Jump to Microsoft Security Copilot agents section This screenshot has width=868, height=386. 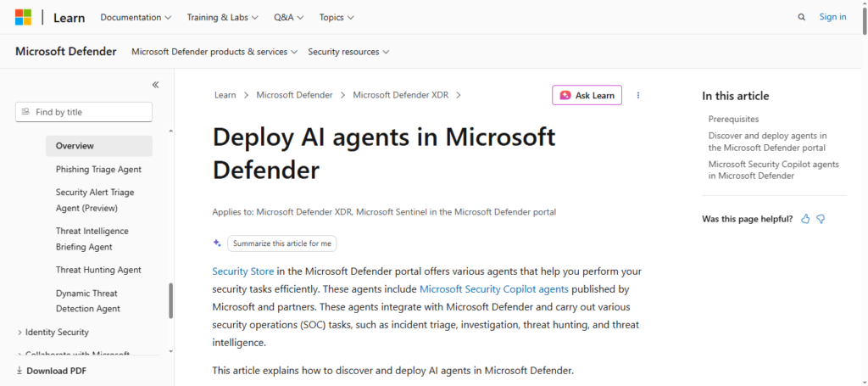coord(773,170)
